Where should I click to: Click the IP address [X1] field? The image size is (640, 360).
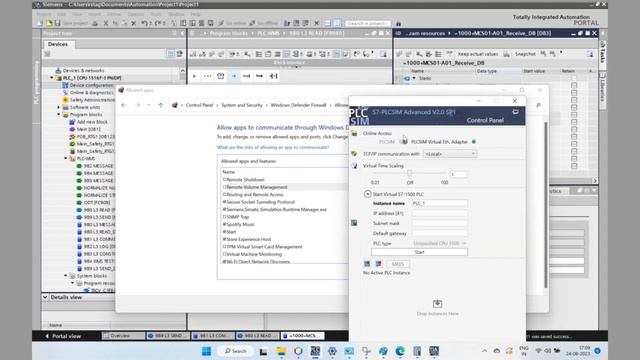(440, 213)
